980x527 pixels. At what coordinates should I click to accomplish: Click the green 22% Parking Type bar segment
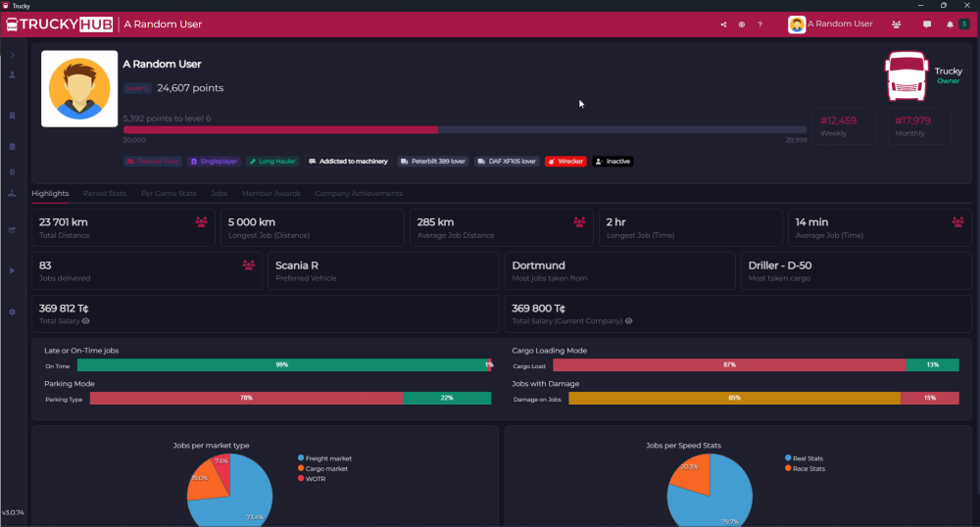point(447,399)
